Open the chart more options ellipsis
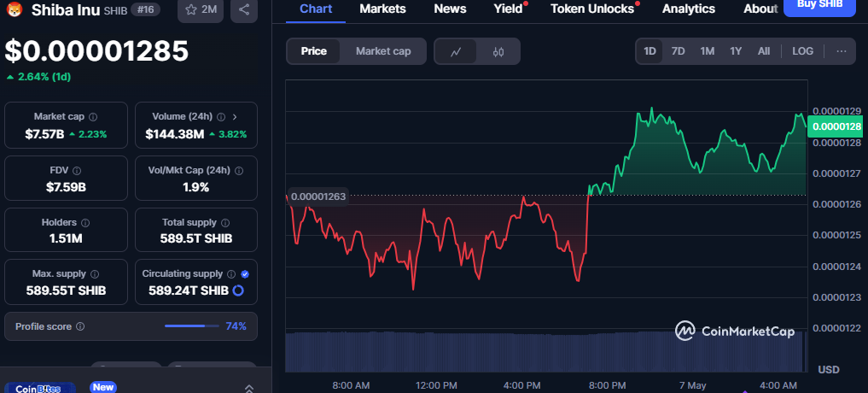 [x=842, y=51]
